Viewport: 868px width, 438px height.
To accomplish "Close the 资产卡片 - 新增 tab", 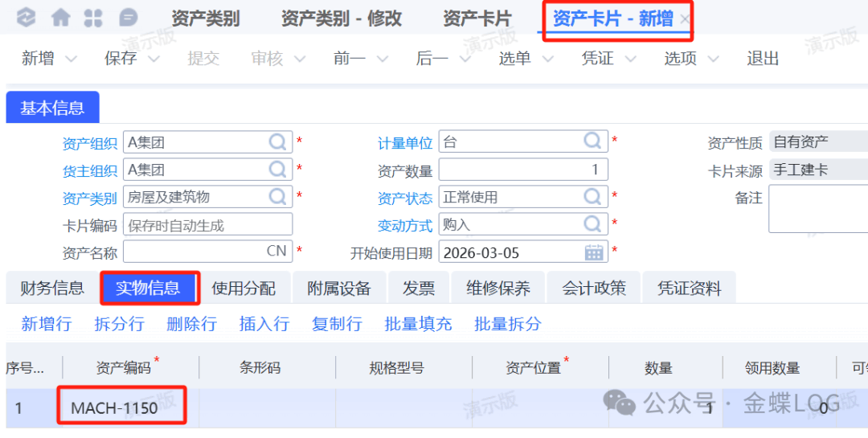I will click(x=684, y=19).
